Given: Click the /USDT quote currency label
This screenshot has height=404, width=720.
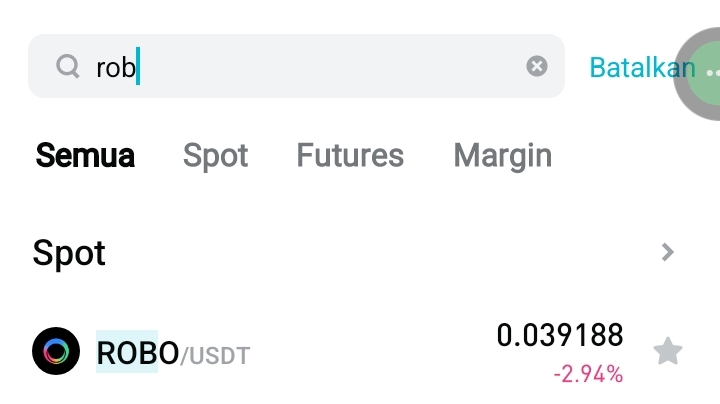Looking at the screenshot, I should pyautogui.click(x=214, y=354).
